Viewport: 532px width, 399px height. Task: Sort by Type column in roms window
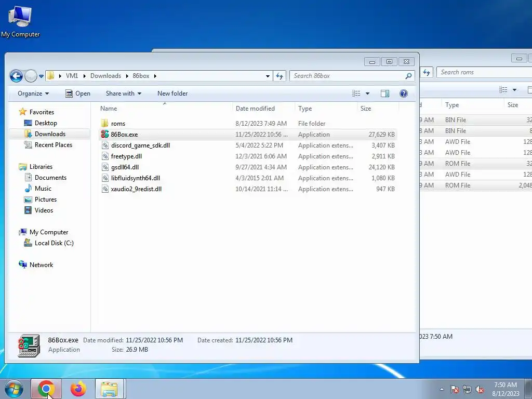pos(473,105)
